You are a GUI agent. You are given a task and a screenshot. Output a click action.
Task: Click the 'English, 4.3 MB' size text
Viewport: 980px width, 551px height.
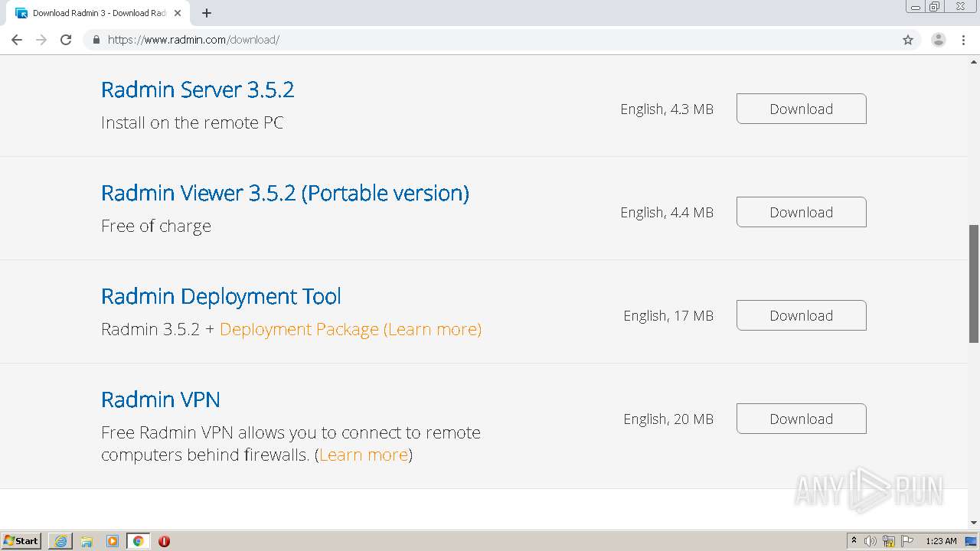(667, 109)
